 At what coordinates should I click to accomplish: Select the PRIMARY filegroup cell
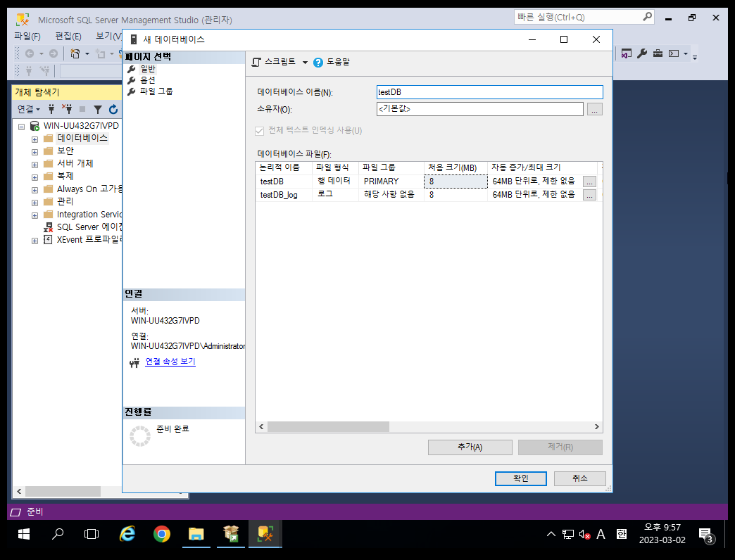coord(391,182)
